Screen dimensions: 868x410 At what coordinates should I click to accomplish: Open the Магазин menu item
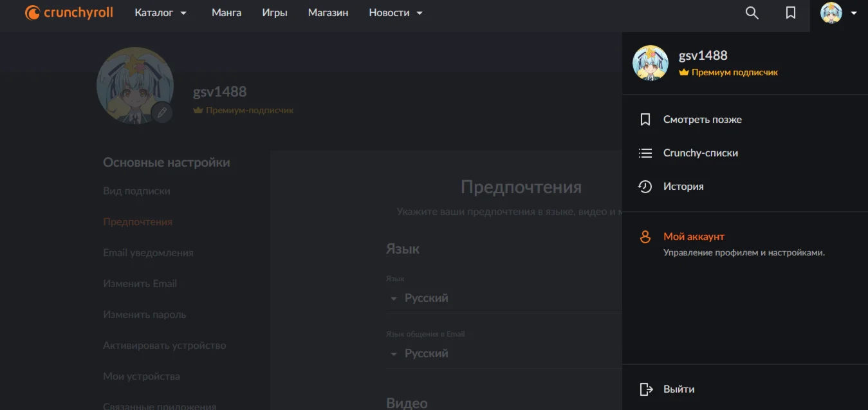[x=328, y=13]
